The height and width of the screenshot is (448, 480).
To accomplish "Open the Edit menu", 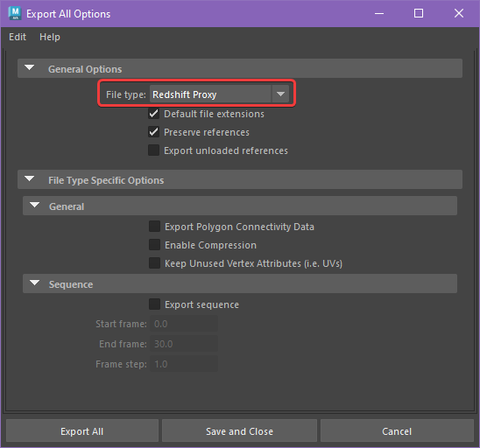I will point(18,37).
